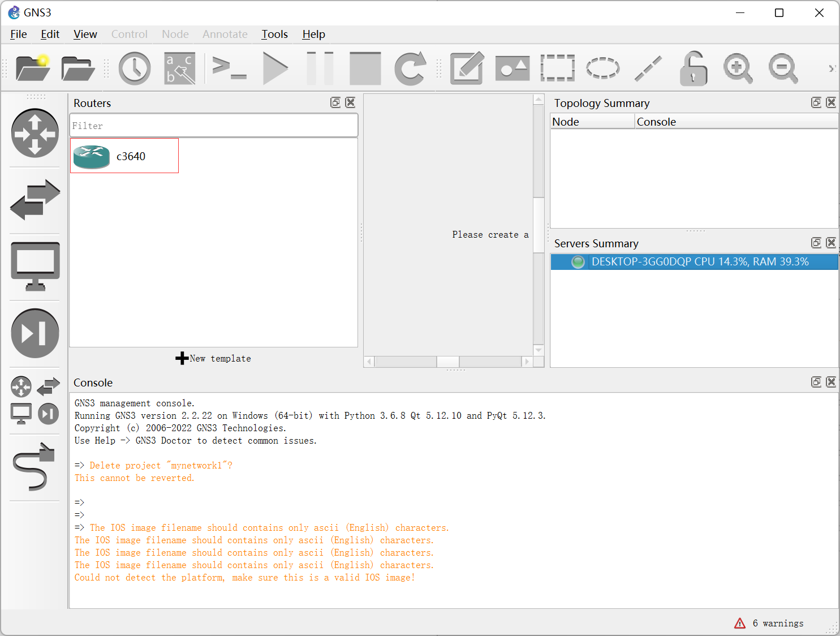Toggle the lock/unlock items padlock icon
840x636 pixels.
693,68
